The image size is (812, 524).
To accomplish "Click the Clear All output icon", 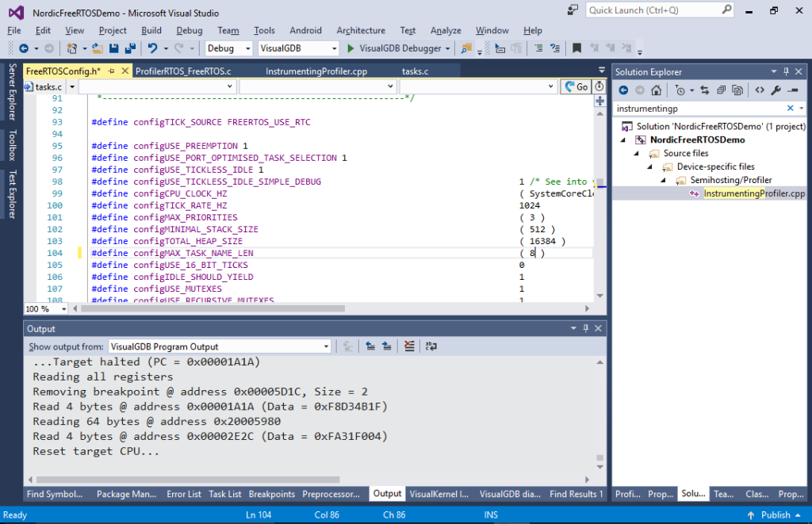I will point(408,346).
